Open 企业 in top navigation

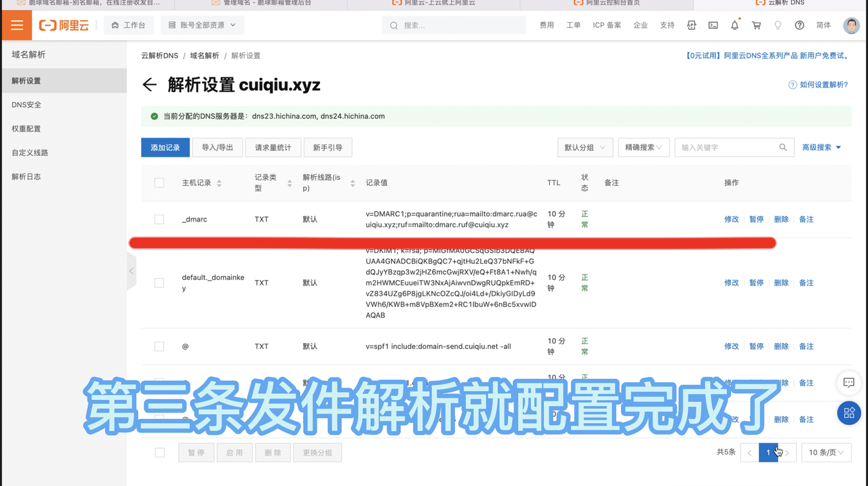point(640,25)
